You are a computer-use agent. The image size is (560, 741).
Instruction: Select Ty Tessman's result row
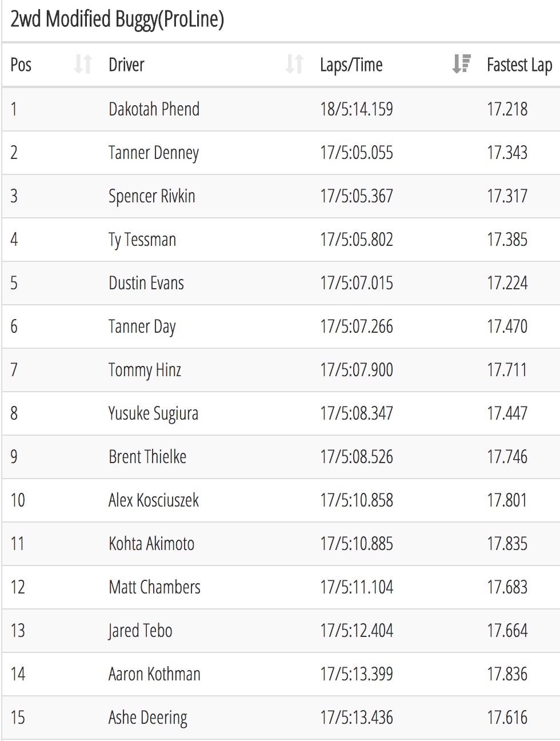point(281,240)
